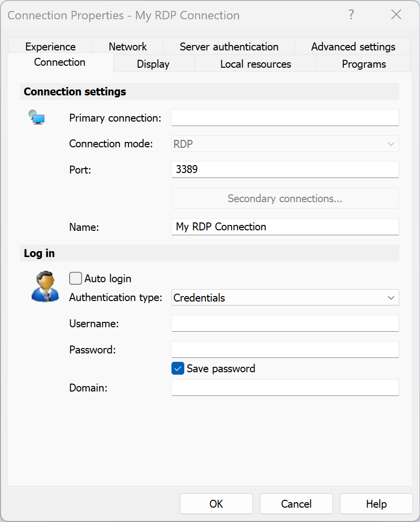420x522 pixels.
Task: Focus the Primary connection input field
Action: 285,118
